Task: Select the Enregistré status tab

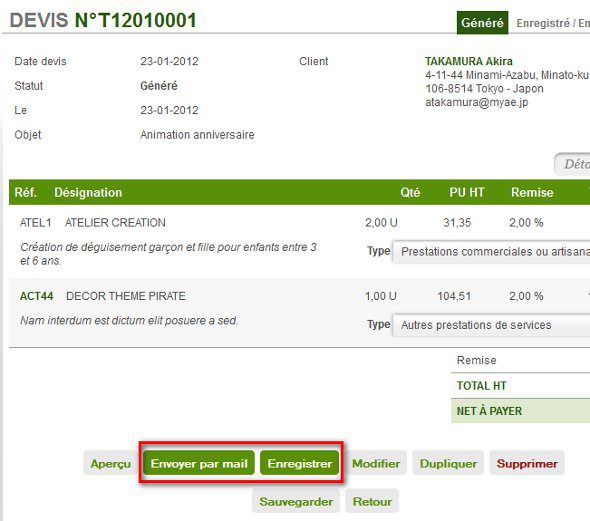Action: [543, 23]
